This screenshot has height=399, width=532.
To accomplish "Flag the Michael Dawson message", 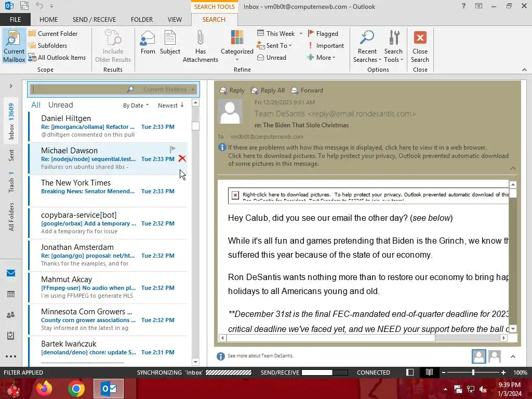I will click(172, 149).
